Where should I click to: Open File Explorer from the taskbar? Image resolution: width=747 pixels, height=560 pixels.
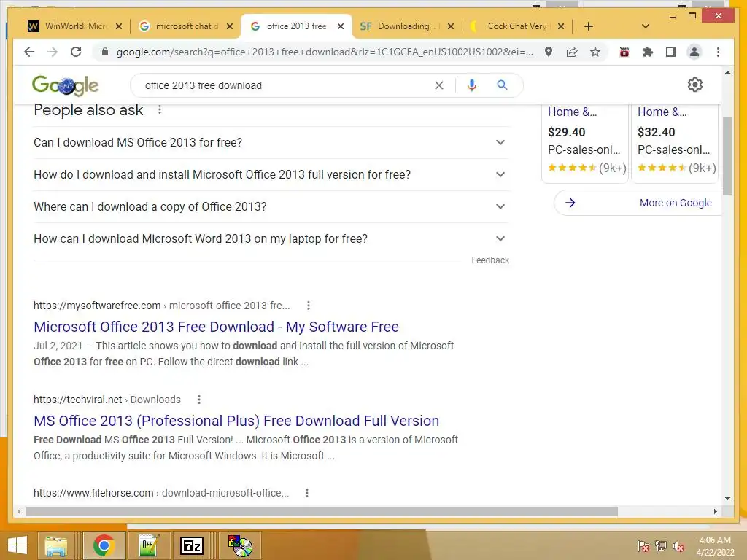click(55, 545)
